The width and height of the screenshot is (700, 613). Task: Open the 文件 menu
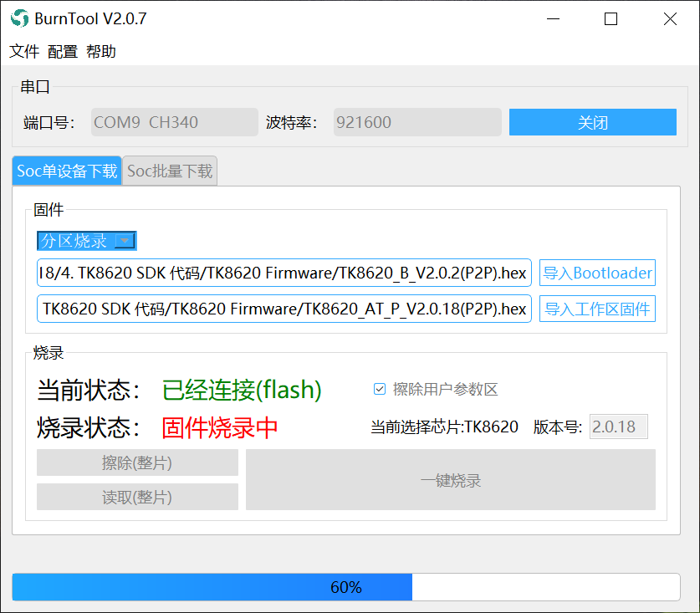coord(24,51)
